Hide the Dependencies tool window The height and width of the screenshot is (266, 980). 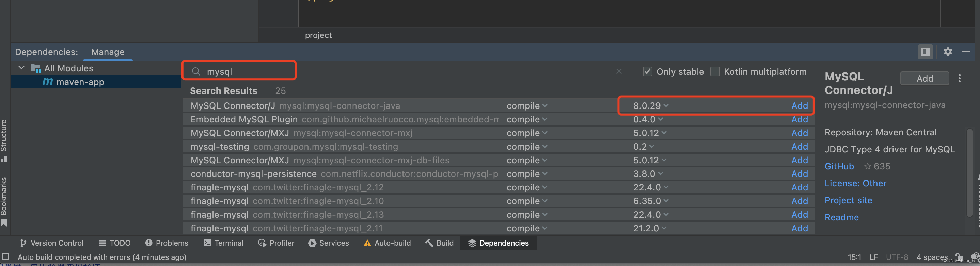966,52
